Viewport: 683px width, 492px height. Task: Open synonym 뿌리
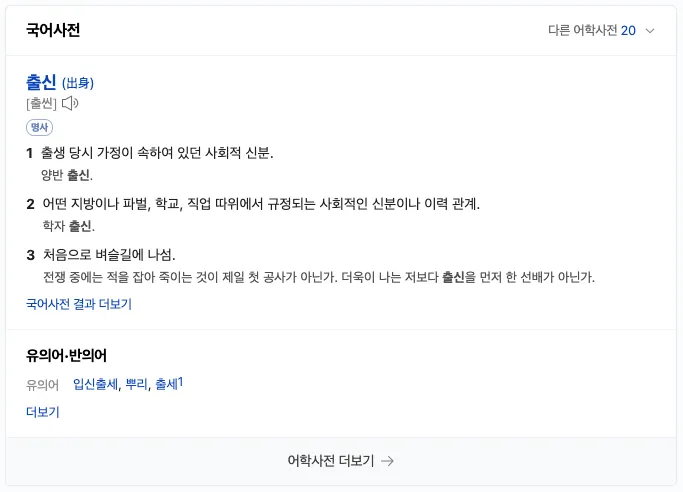[x=136, y=384]
